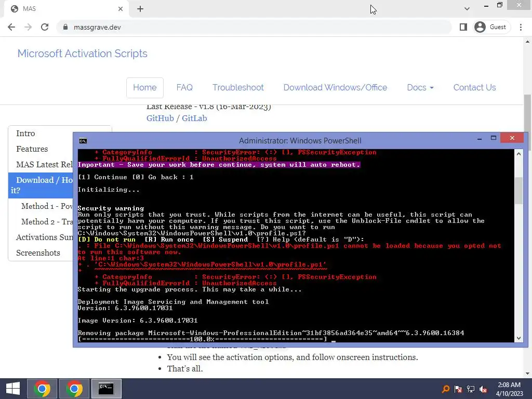532x399 pixels.
Task: Click the padlock site info icon
Action: 65,27
